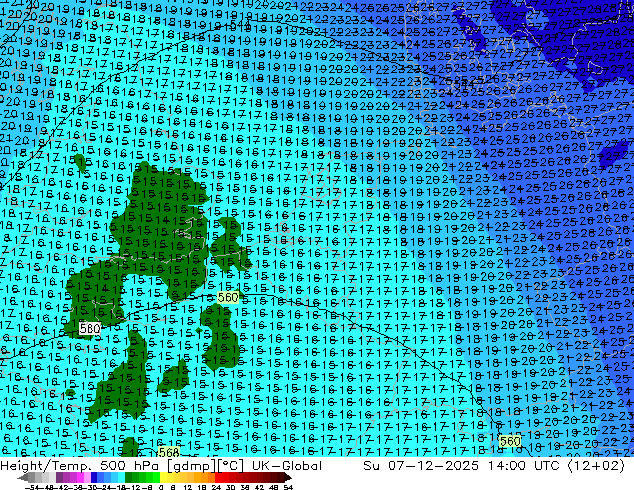Click the gray left arrow end of legend
Viewport: 634px width, 490px height.
[22, 477]
